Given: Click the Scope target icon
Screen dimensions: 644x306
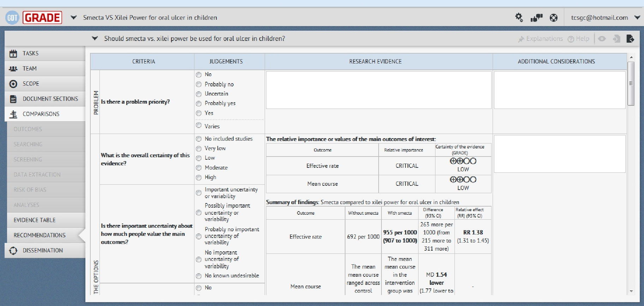Looking at the screenshot, I should (13, 84).
